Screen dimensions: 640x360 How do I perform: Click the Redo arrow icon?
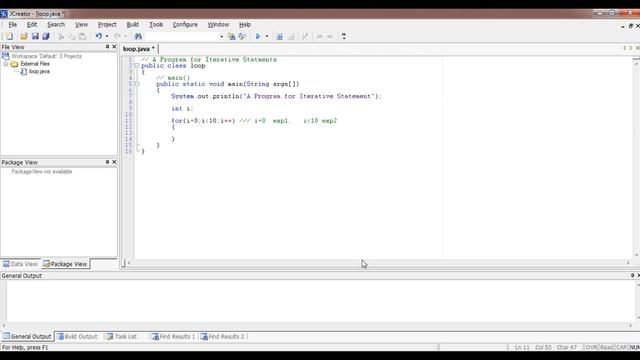(x=117, y=36)
